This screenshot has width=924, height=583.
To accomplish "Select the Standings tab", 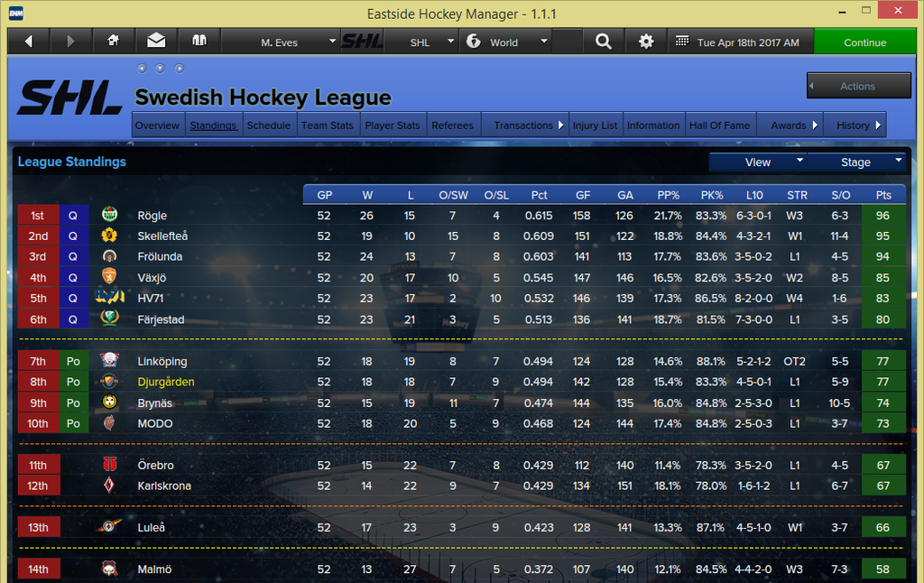I will [x=213, y=125].
